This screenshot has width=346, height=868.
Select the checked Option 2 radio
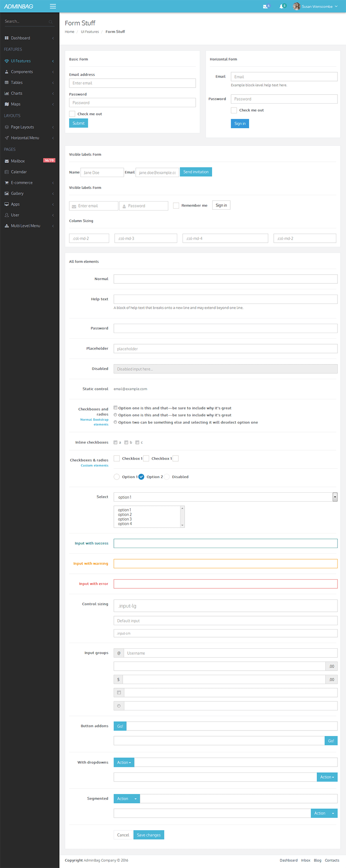[141, 477]
